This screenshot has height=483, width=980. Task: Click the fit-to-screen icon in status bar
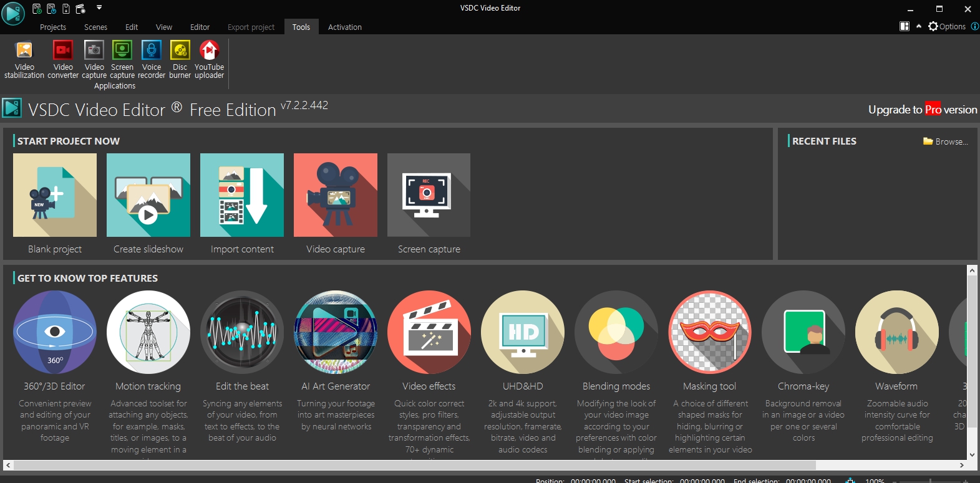coord(850,481)
